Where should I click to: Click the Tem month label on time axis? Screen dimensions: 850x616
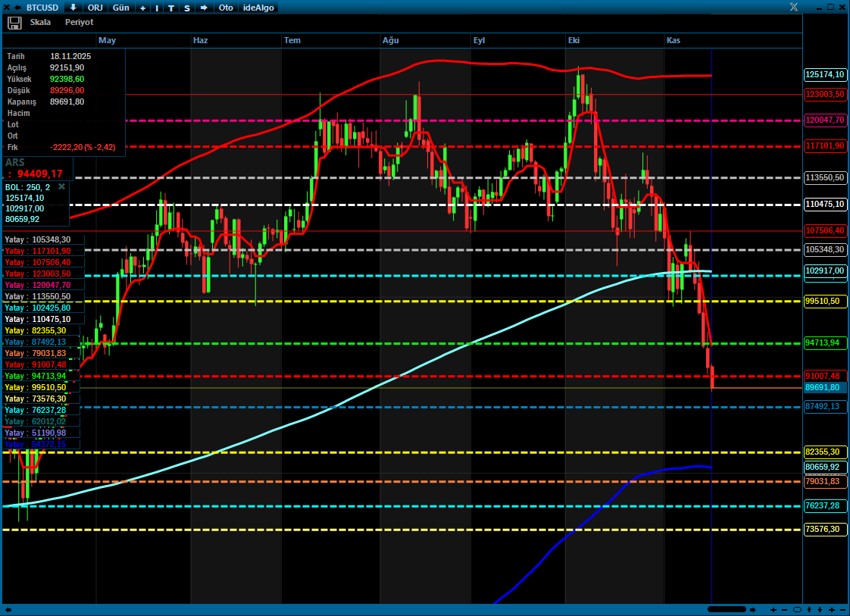tap(292, 41)
